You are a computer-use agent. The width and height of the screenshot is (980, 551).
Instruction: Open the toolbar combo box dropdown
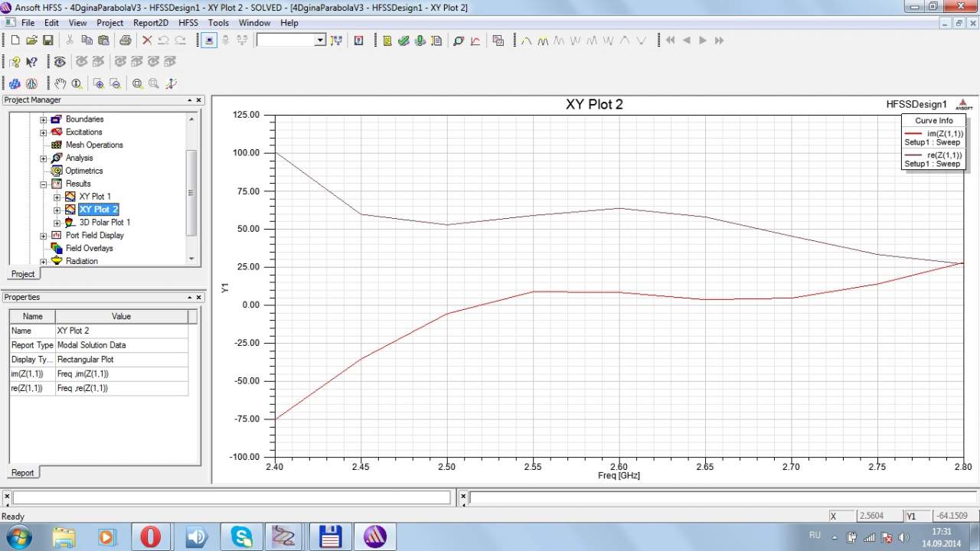[320, 41]
